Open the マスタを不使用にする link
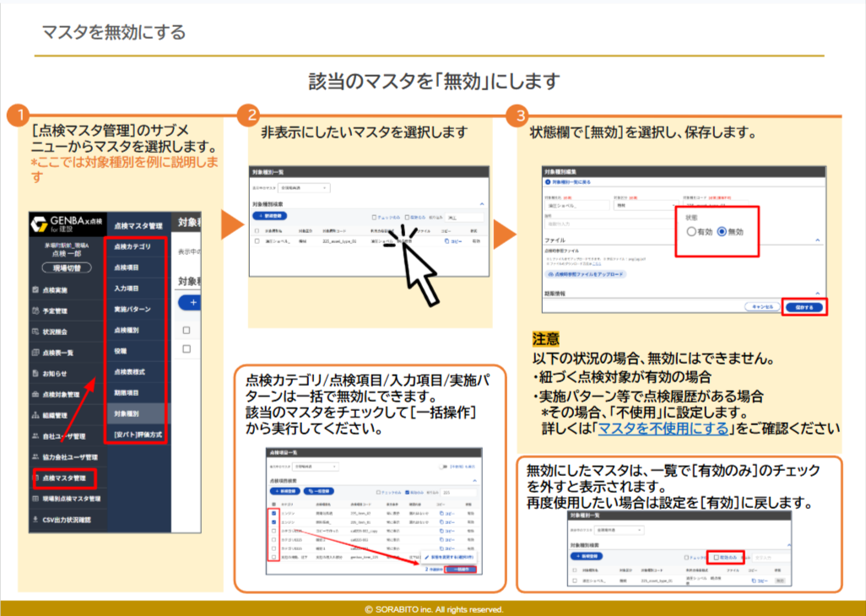This screenshot has width=866, height=616. (663, 429)
